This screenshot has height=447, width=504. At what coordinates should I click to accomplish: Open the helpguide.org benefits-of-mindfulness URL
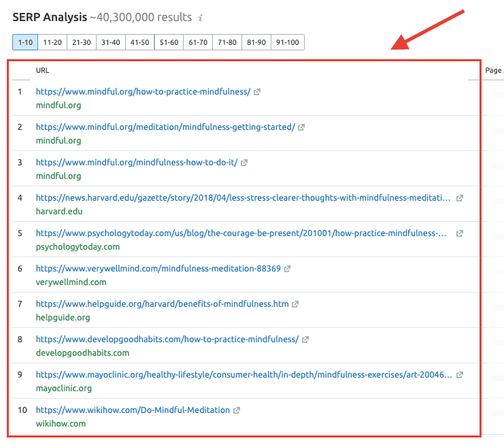coord(162,304)
